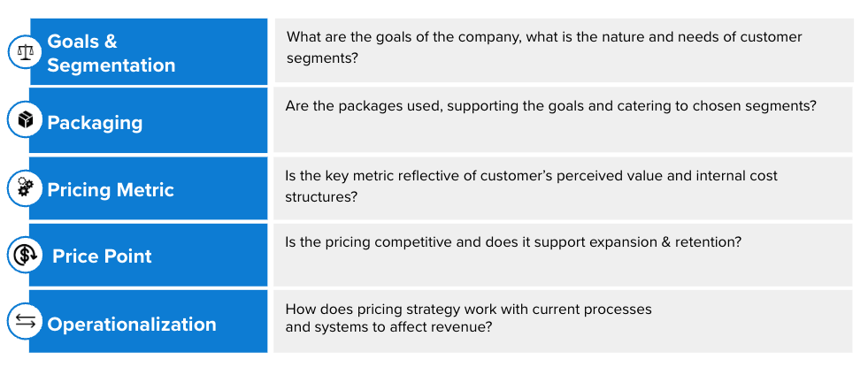The image size is (868, 367).
Task: Select the phrase 'and systems to affect revenue?'
Action: [388, 326]
